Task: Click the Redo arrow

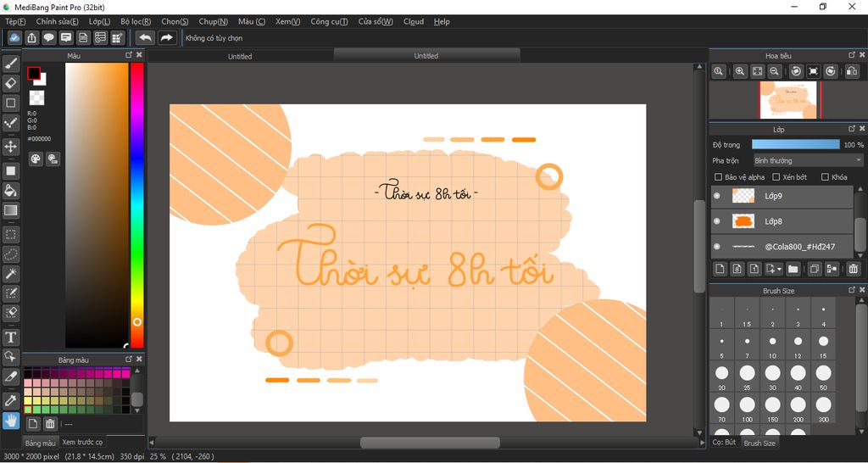Action: pyautogui.click(x=166, y=37)
